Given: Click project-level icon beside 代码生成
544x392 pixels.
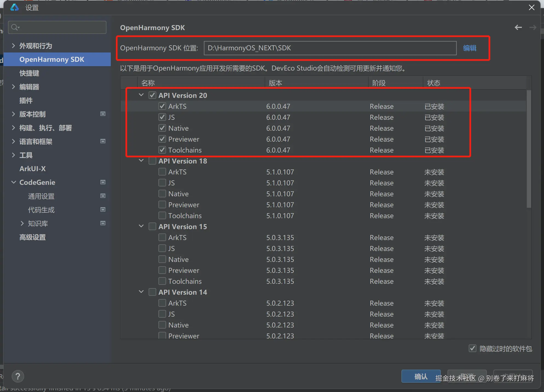Looking at the screenshot, I should coord(103,210).
